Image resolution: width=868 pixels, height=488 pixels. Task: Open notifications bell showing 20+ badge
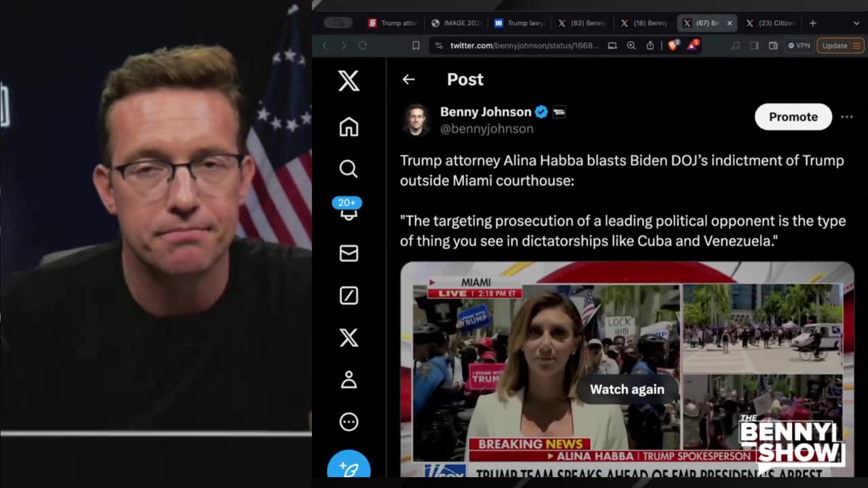click(348, 209)
